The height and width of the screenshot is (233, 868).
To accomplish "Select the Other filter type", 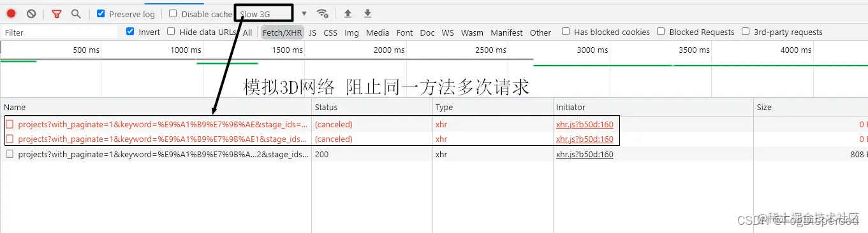I will pos(540,32).
